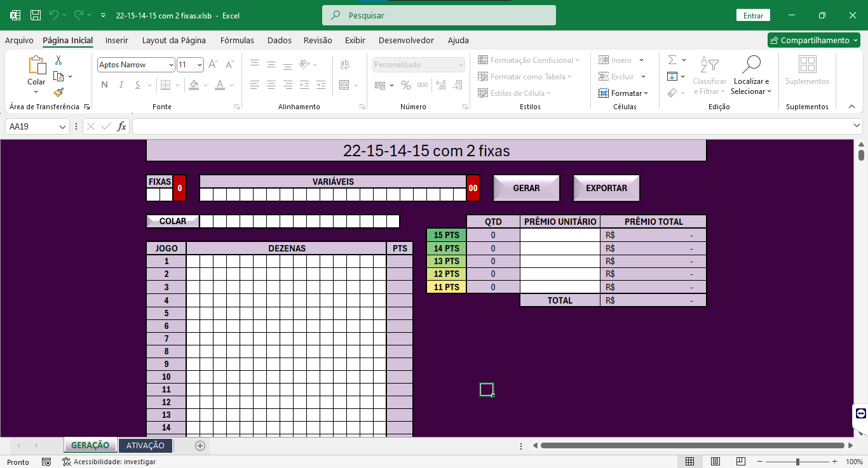Toggle align text left
The image size is (868, 468).
point(255,85)
